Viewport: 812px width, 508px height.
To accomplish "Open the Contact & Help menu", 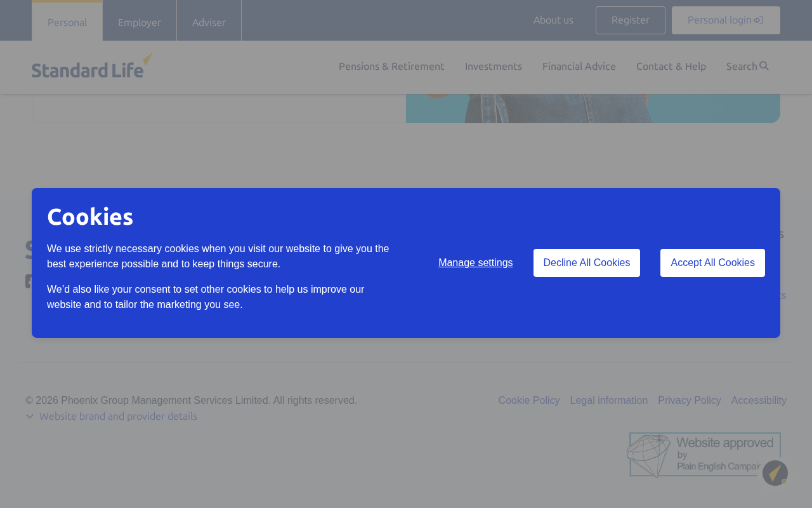I will pos(671,66).
